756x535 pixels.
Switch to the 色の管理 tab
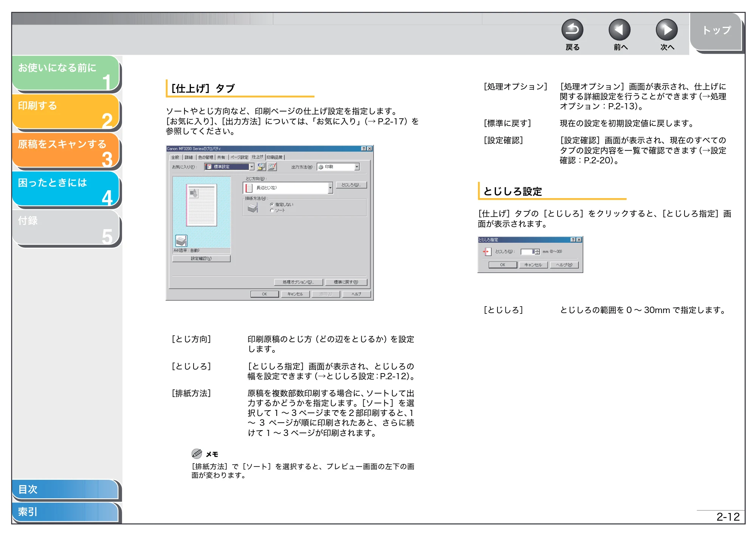pyautogui.click(x=206, y=157)
